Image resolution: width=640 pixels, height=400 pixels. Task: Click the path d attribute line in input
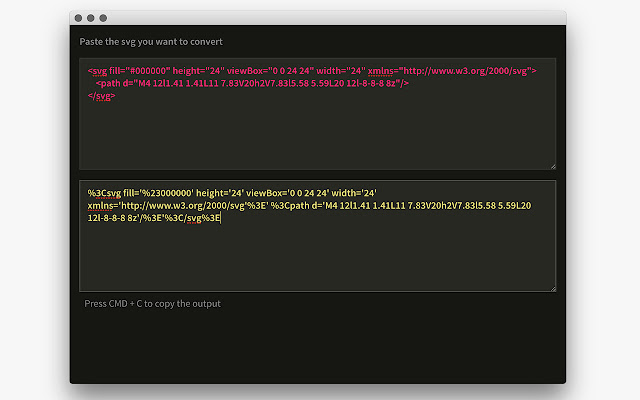pos(250,84)
